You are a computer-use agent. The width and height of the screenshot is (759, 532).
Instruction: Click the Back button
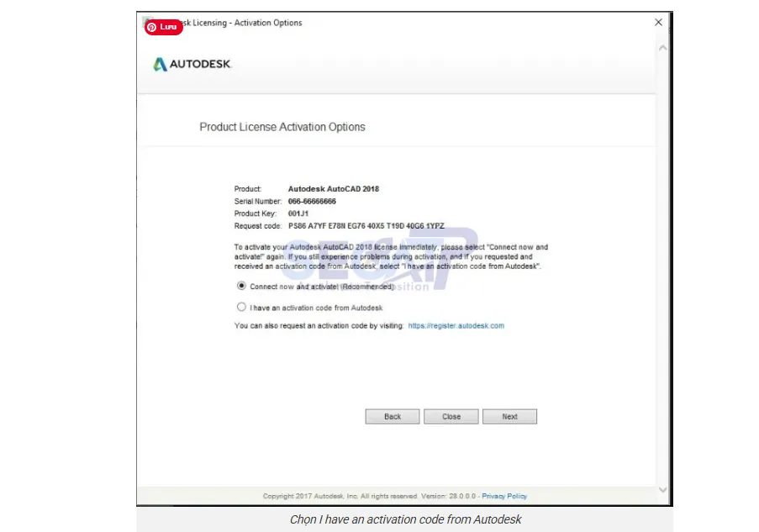pyautogui.click(x=392, y=415)
